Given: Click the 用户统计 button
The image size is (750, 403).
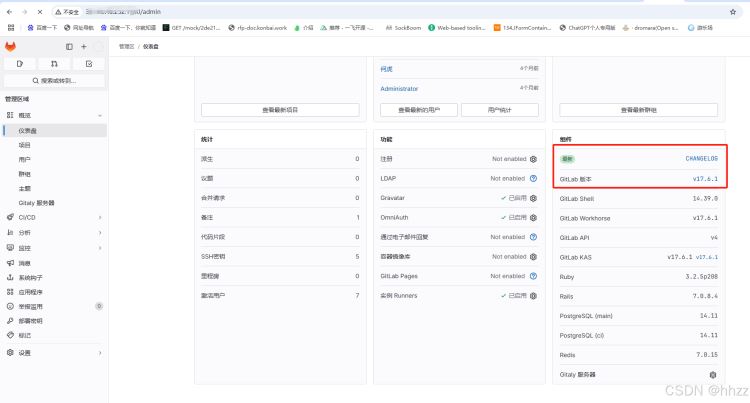Looking at the screenshot, I should (x=500, y=110).
